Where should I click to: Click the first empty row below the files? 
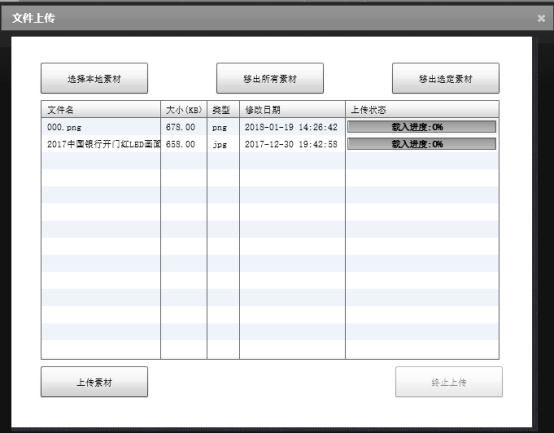pos(270,161)
